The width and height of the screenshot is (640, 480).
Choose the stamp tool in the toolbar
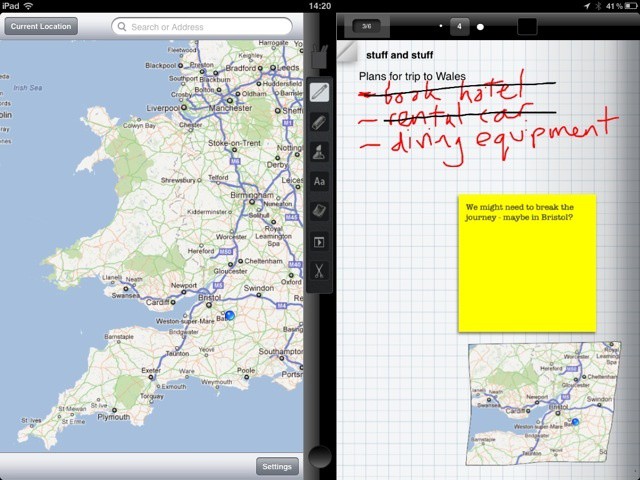(x=320, y=152)
